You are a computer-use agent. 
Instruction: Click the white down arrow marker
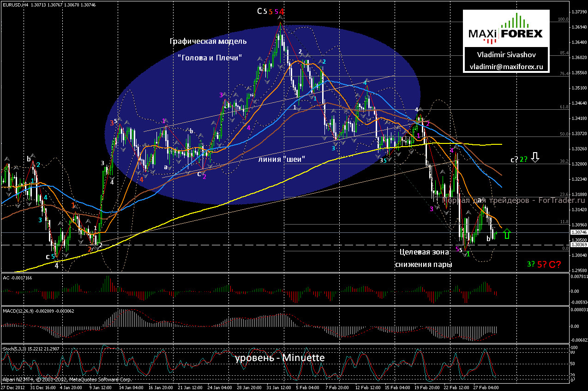pos(535,158)
